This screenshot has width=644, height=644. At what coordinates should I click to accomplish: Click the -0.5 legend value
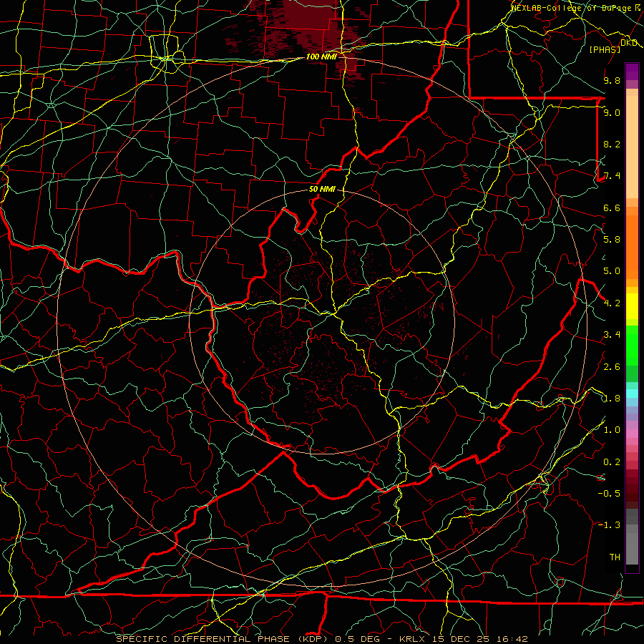(609, 494)
